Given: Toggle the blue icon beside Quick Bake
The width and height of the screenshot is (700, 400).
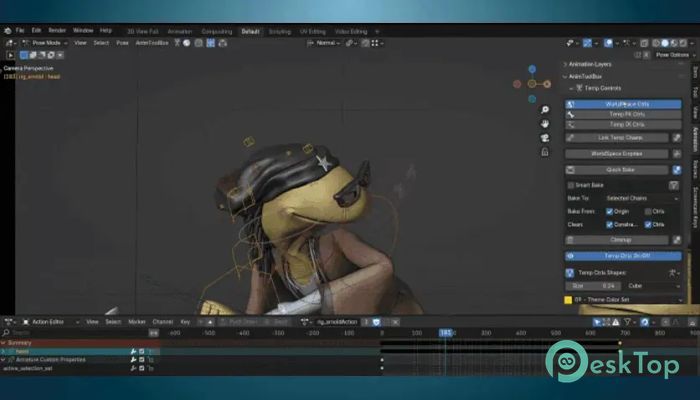Looking at the screenshot, I should point(677,170).
